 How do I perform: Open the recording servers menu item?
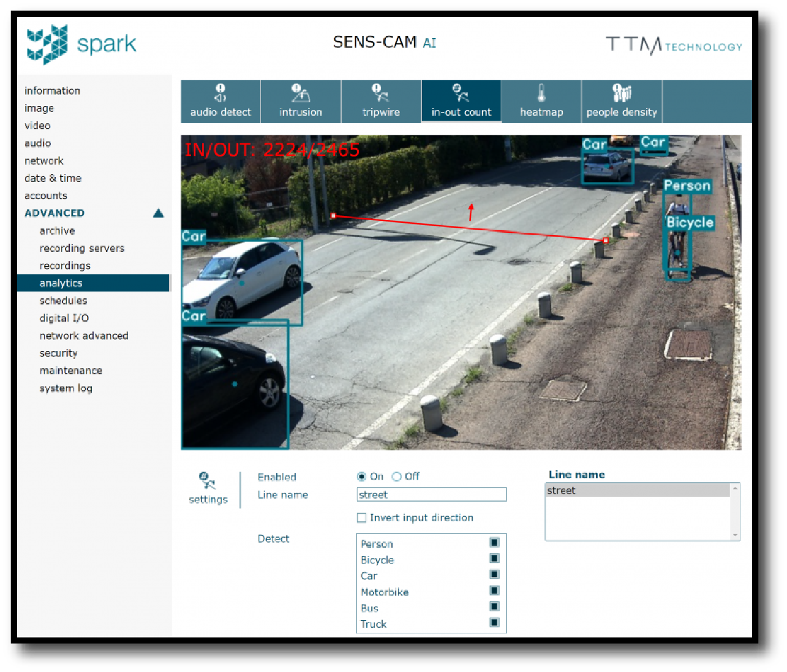[x=82, y=248]
